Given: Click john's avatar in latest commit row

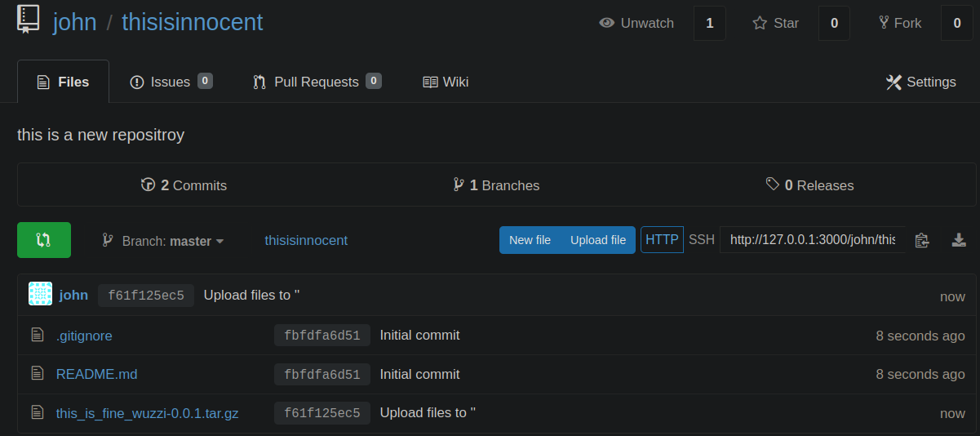Looking at the screenshot, I should tap(40, 295).
